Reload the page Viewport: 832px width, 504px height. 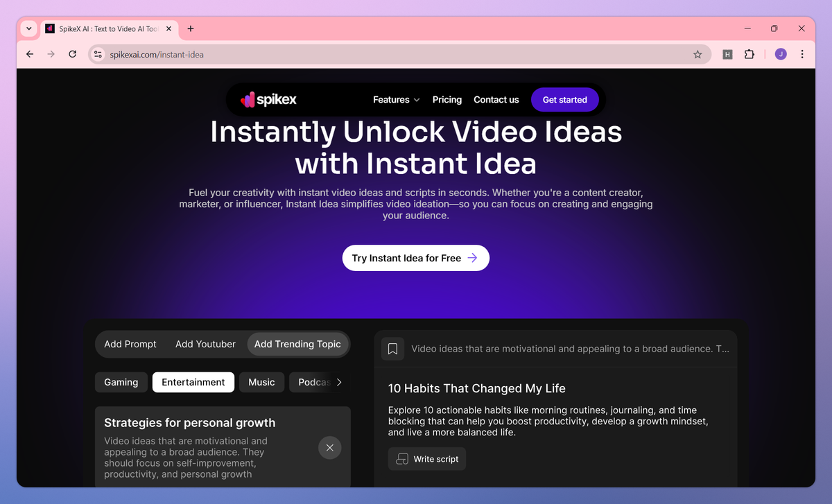(72, 54)
